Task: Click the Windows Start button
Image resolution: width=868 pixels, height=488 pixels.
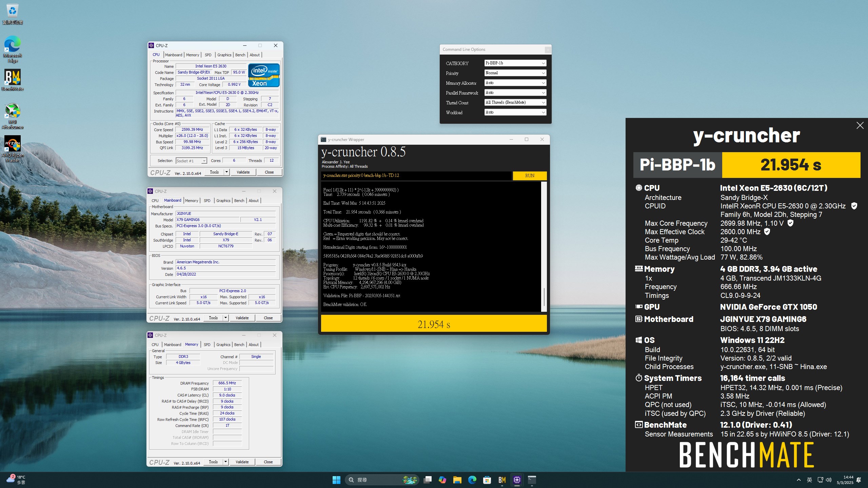Action: click(336, 480)
